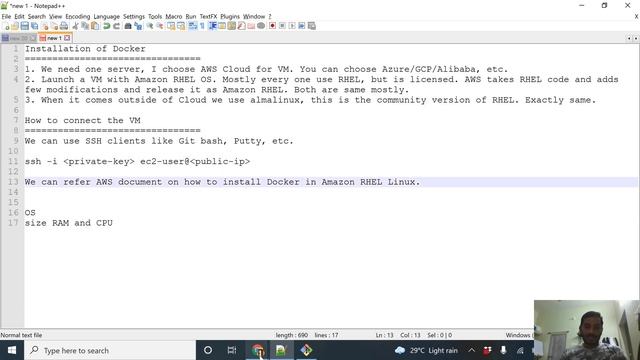This screenshot has height=360, width=640.
Task: Zoom out using the toolbar magnifier
Action: [160, 26]
